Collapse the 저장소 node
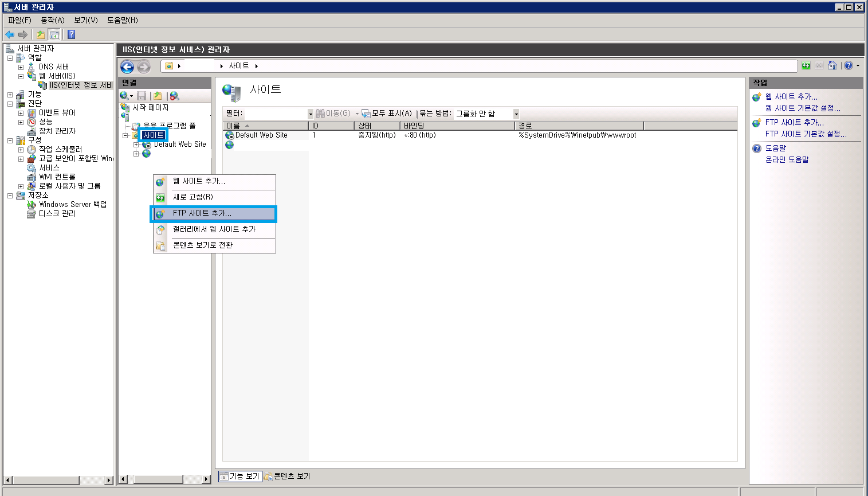 10,196
